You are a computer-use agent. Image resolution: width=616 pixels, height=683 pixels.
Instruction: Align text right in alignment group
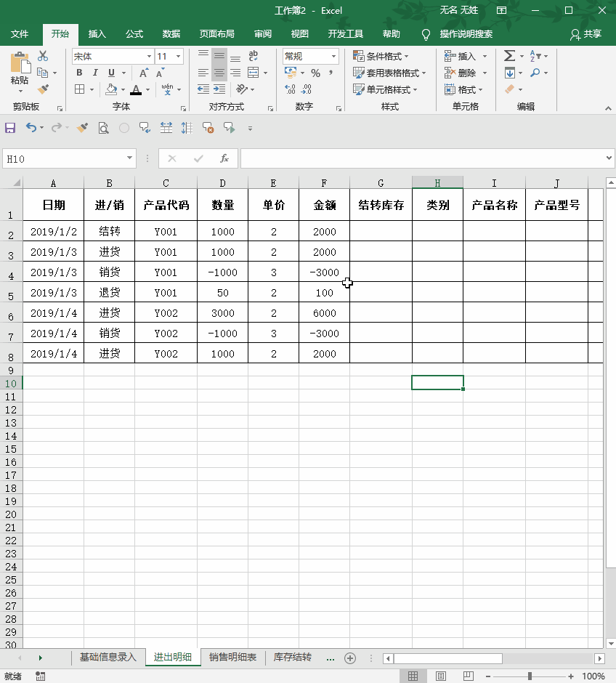pyautogui.click(x=235, y=73)
